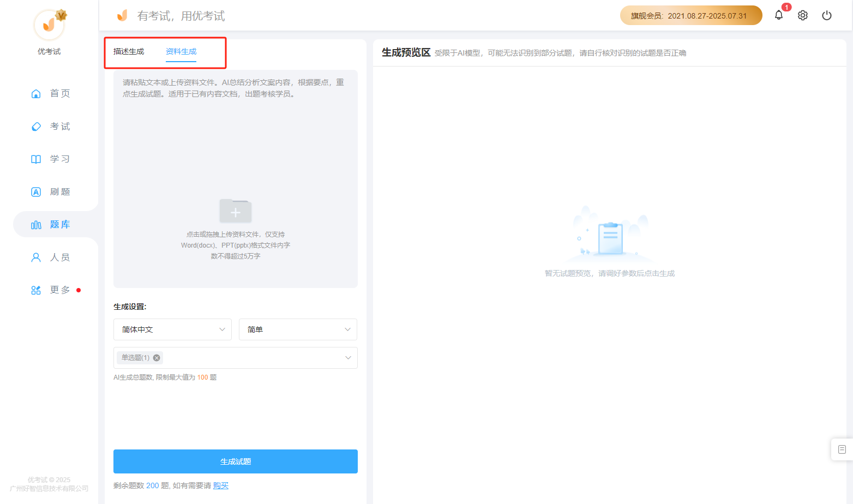Expand the 简单 difficulty dropdown
This screenshot has height=504, width=853.
tap(298, 329)
